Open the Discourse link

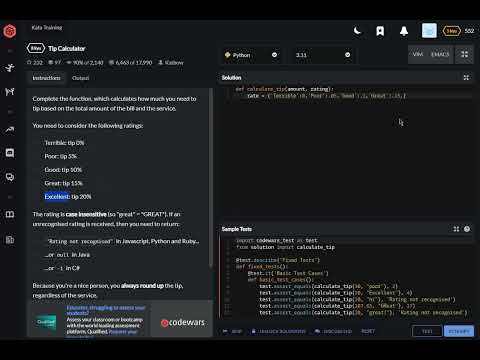click(333, 331)
